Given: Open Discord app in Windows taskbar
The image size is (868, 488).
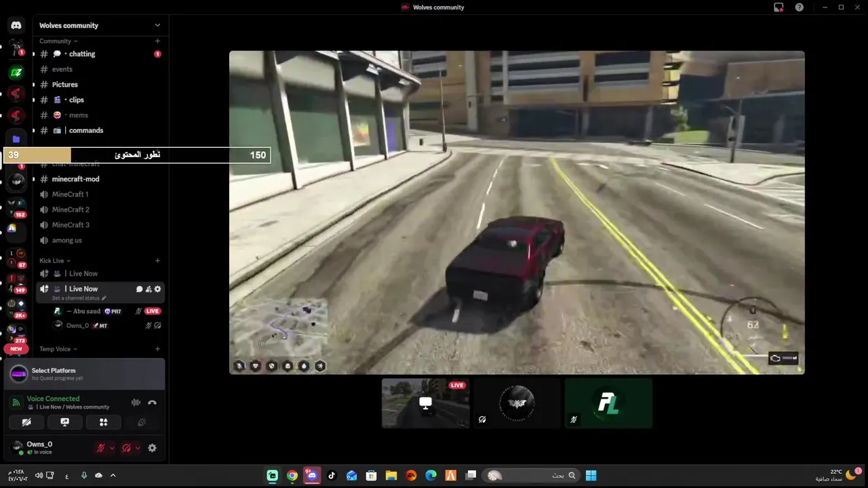Looking at the screenshot, I should coord(312,475).
